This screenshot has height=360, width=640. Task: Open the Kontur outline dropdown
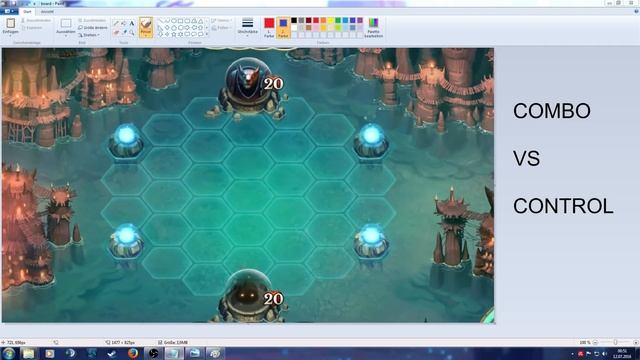[222, 20]
